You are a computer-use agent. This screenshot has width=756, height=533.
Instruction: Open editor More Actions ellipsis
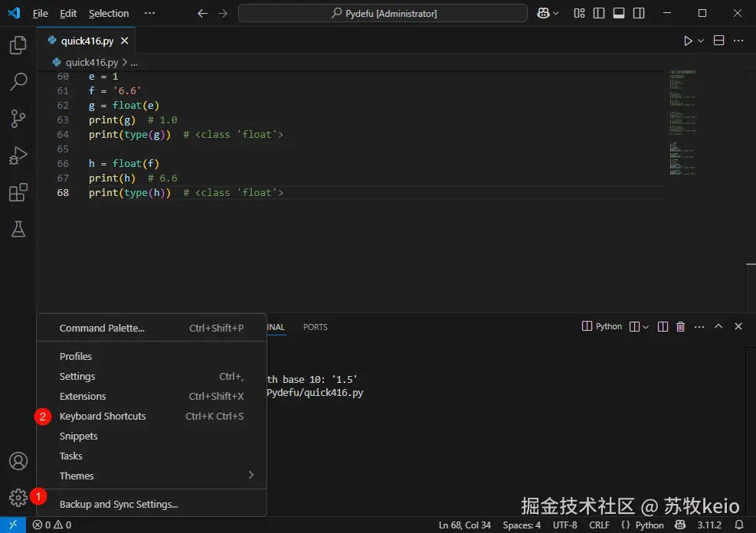click(x=738, y=41)
